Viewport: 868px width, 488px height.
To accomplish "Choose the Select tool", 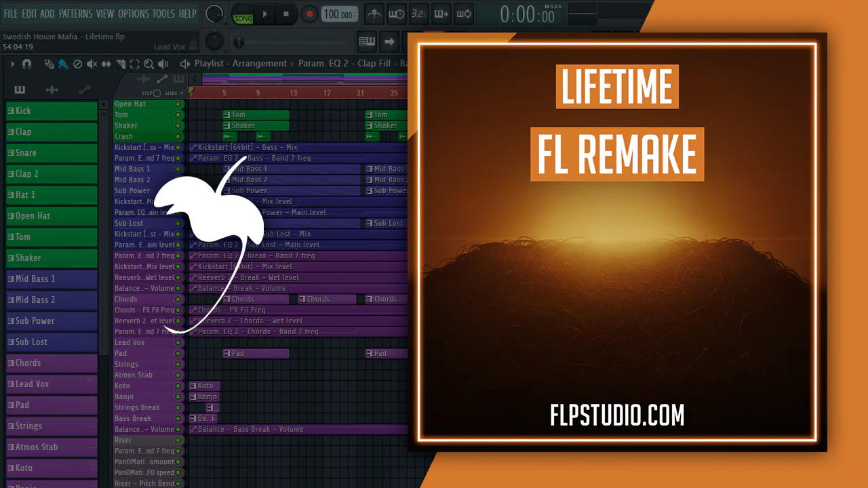I will click(x=134, y=64).
